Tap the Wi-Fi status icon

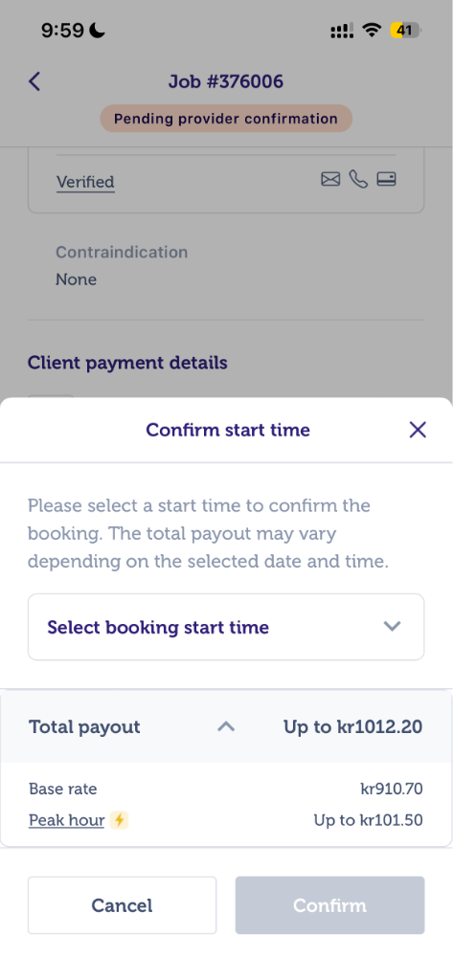pos(373,30)
